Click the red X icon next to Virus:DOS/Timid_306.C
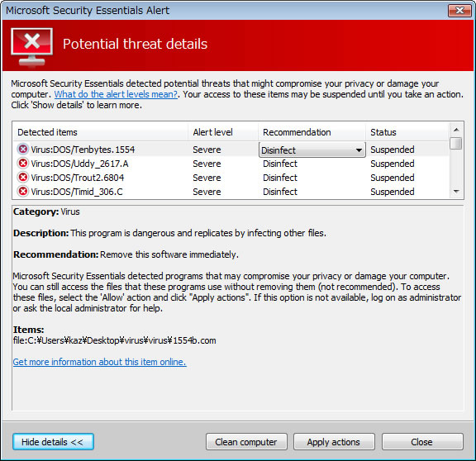Viewport: 476px width, 461px height. tap(23, 192)
